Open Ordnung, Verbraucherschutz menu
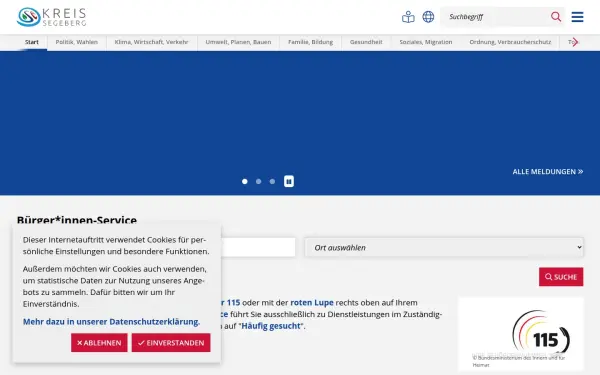600x375 pixels. coord(510,42)
